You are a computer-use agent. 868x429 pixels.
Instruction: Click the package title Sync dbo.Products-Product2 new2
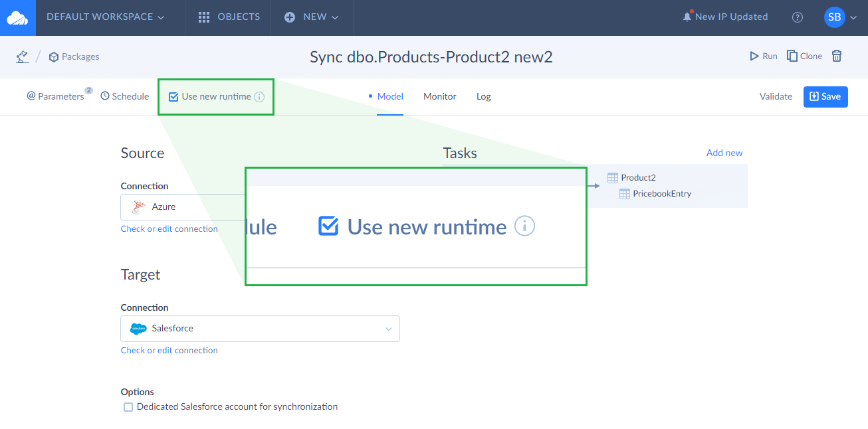click(x=431, y=57)
